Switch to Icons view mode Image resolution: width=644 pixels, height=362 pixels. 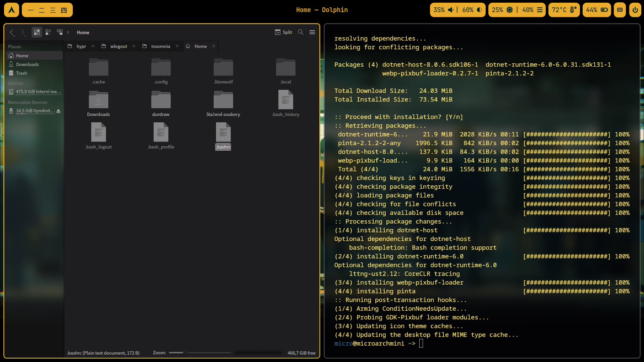click(x=37, y=32)
